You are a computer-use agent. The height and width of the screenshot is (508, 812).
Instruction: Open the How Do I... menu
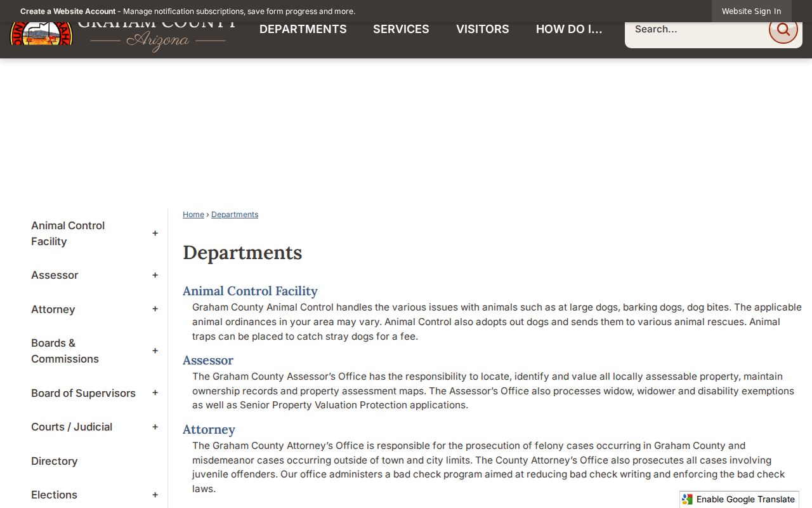569,29
